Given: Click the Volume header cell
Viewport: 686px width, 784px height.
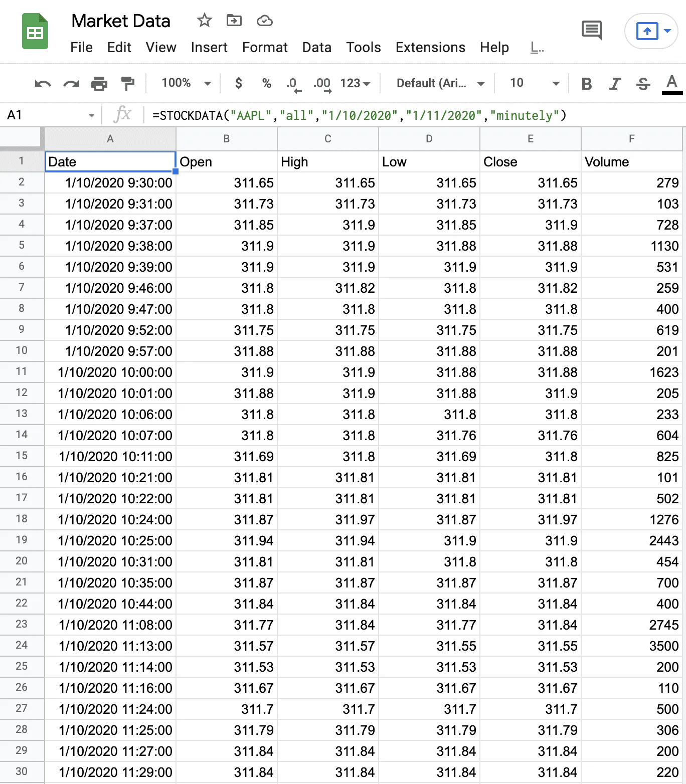Looking at the screenshot, I should pyautogui.click(x=632, y=161).
